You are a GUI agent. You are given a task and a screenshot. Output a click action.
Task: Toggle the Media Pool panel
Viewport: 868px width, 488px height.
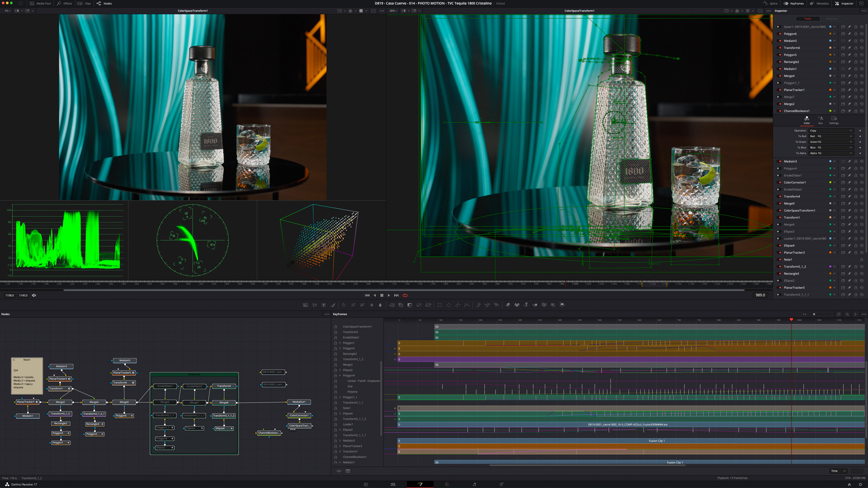pyautogui.click(x=40, y=3)
